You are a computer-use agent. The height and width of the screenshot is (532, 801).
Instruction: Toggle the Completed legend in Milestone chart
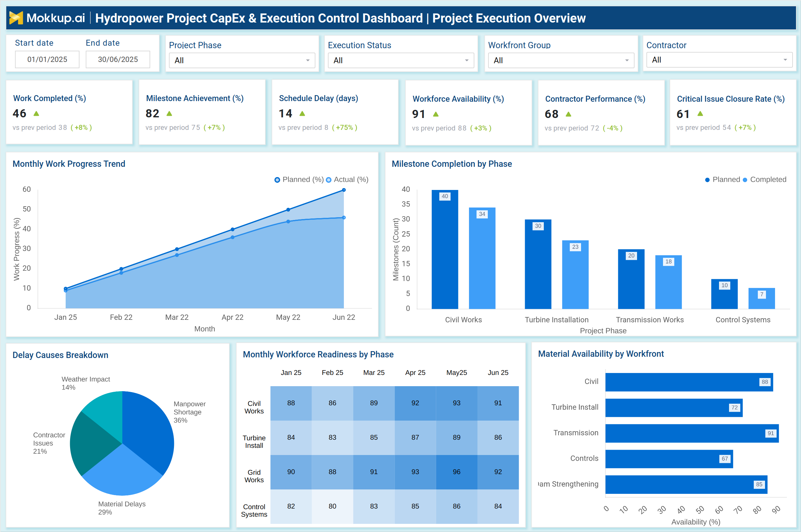[745, 180]
